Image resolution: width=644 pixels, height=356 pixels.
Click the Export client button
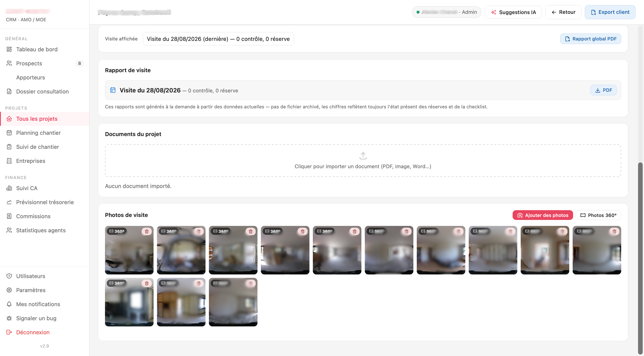coord(610,12)
